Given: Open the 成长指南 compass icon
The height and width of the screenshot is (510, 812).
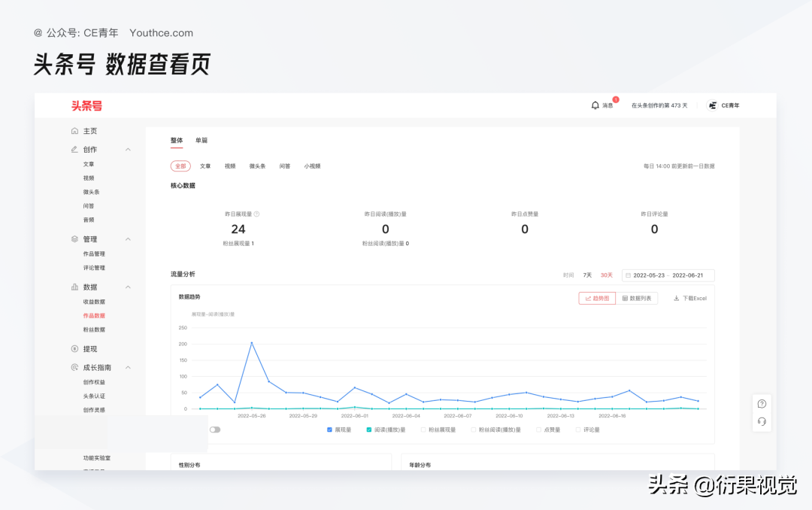Looking at the screenshot, I should click(73, 367).
